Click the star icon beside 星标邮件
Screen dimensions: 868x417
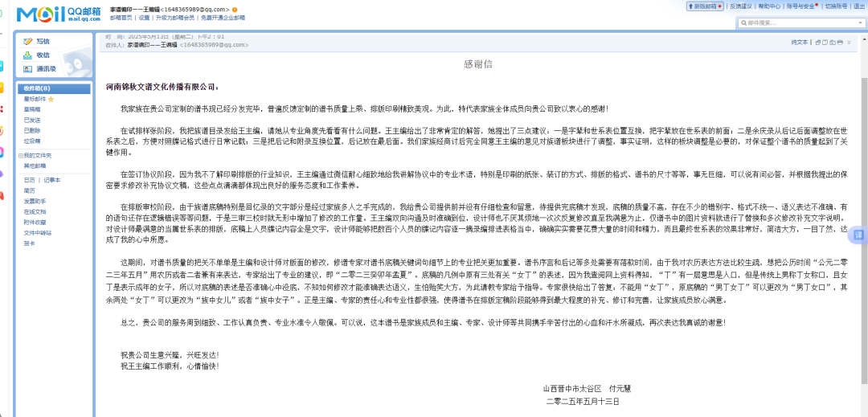(x=51, y=99)
